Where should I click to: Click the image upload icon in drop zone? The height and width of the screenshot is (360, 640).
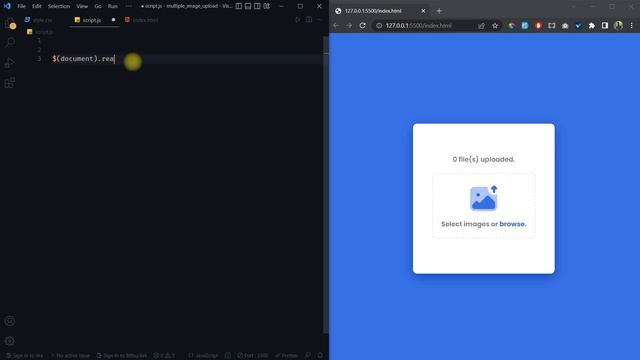point(484,198)
